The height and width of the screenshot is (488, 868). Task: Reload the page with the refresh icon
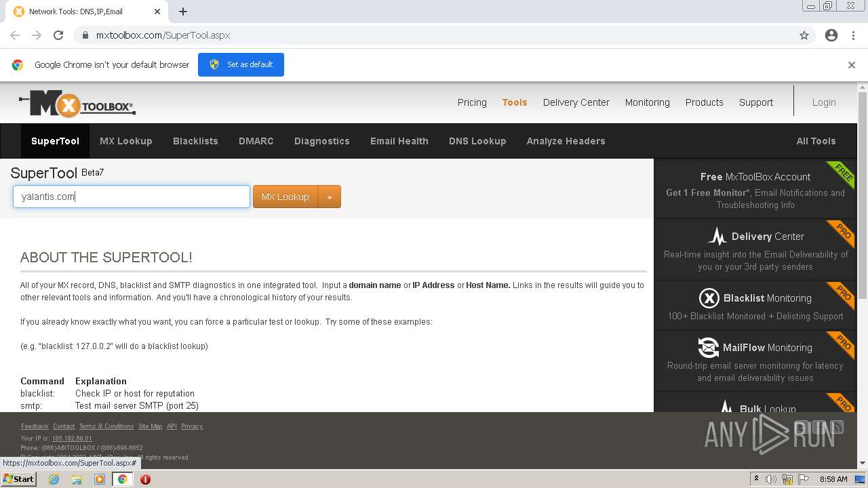(58, 35)
